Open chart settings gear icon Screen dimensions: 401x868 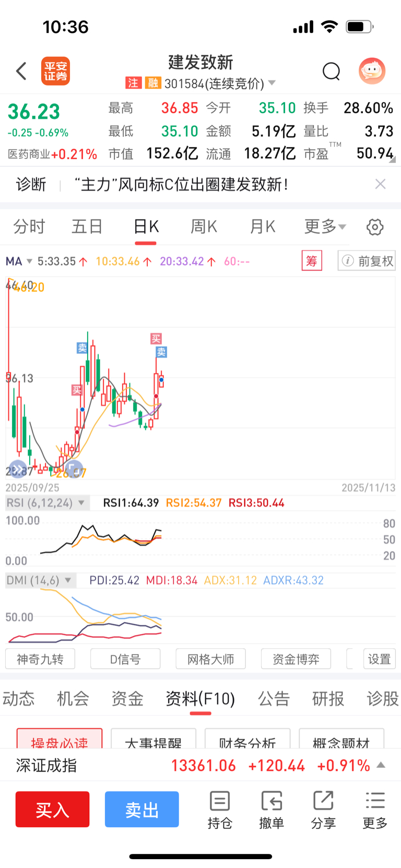click(375, 227)
